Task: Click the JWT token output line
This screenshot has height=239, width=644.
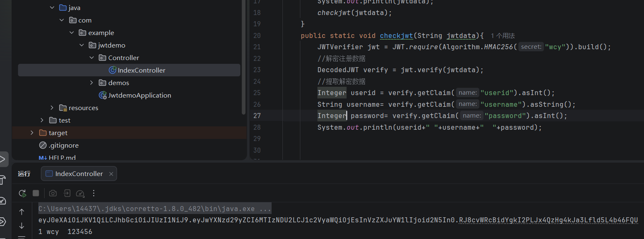Action: coord(338,220)
